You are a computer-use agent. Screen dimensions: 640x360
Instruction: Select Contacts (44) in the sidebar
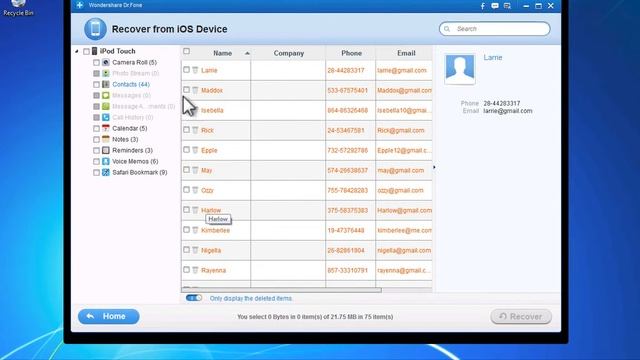click(x=131, y=84)
